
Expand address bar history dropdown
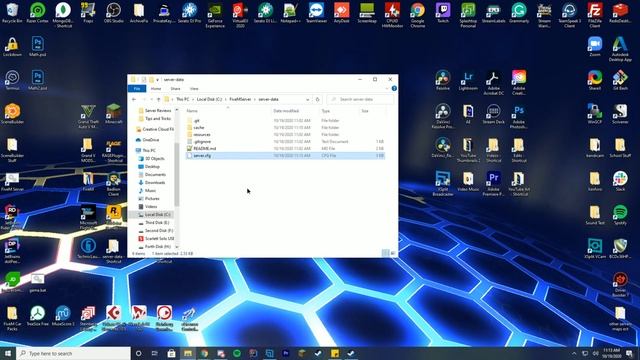307,99
